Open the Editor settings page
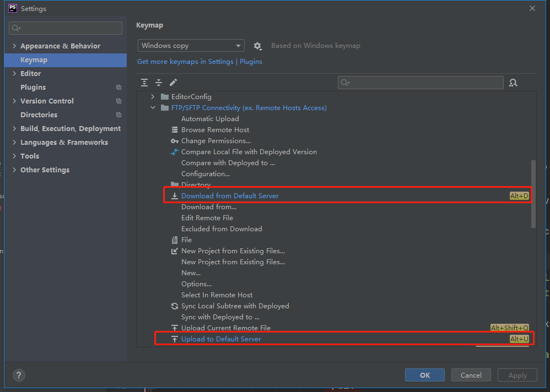The height and width of the screenshot is (392, 550). [x=30, y=74]
